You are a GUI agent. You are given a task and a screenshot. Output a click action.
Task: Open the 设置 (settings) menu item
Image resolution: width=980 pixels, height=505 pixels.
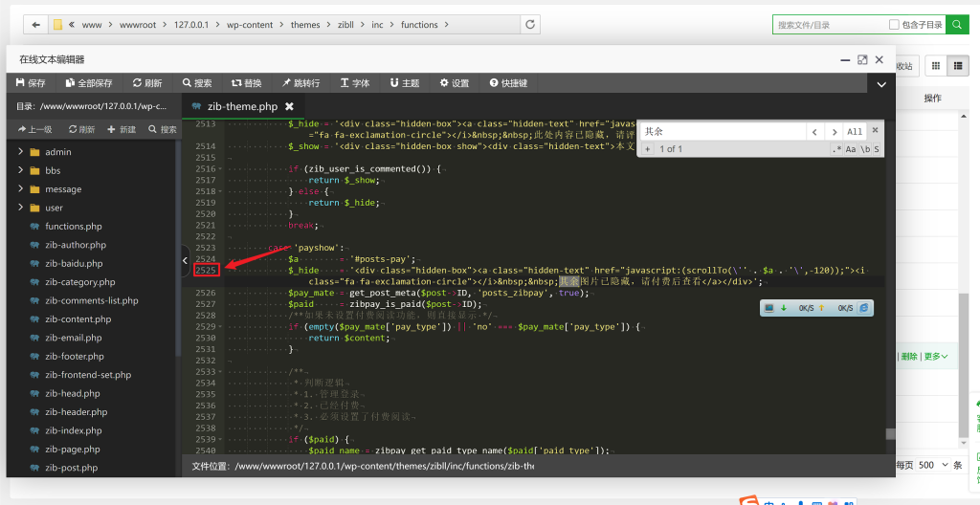click(454, 83)
